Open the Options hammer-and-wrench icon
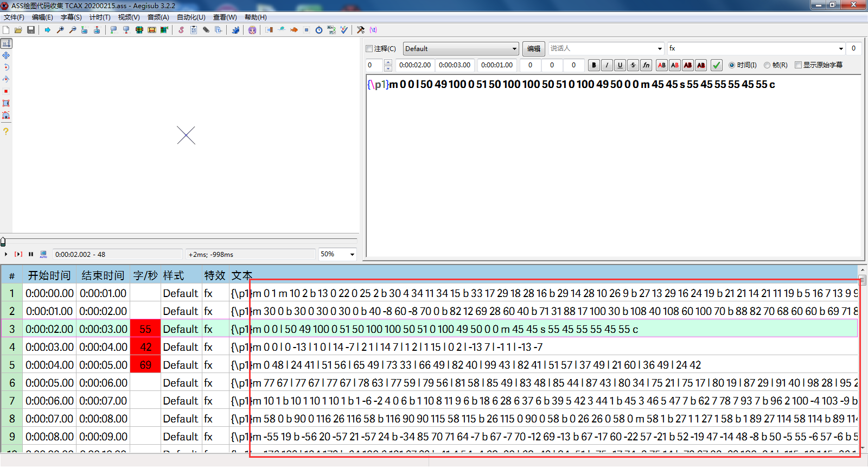Screen dimensions: 868x467 click(x=361, y=30)
